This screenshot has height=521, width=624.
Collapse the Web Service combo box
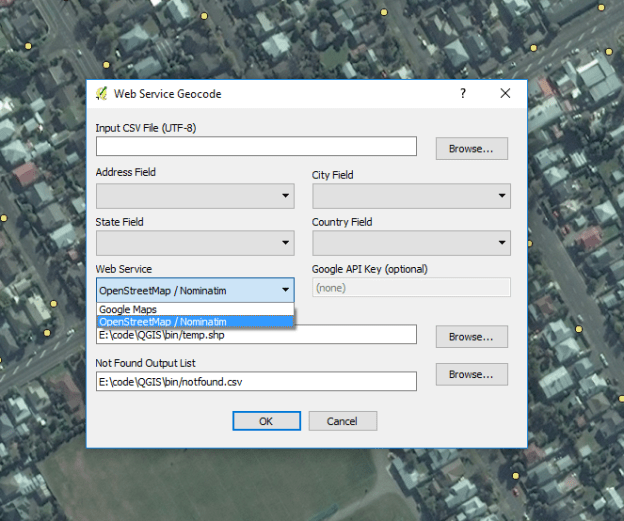195,291
